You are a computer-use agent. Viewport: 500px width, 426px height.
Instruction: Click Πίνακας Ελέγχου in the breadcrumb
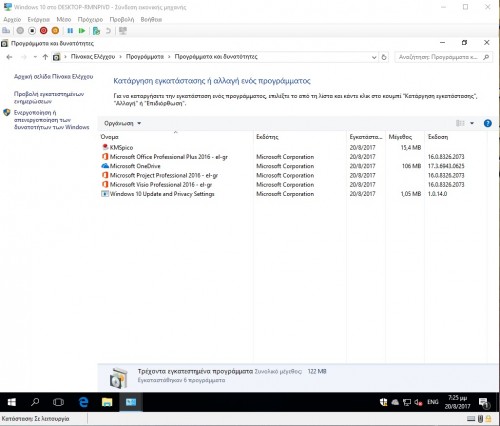pyautogui.click(x=93, y=57)
